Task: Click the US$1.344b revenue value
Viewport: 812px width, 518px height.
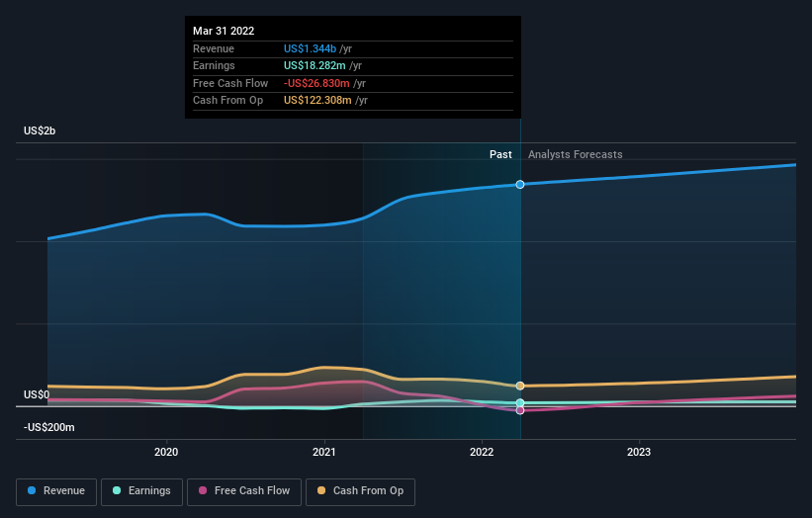Action: pos(310,48)
